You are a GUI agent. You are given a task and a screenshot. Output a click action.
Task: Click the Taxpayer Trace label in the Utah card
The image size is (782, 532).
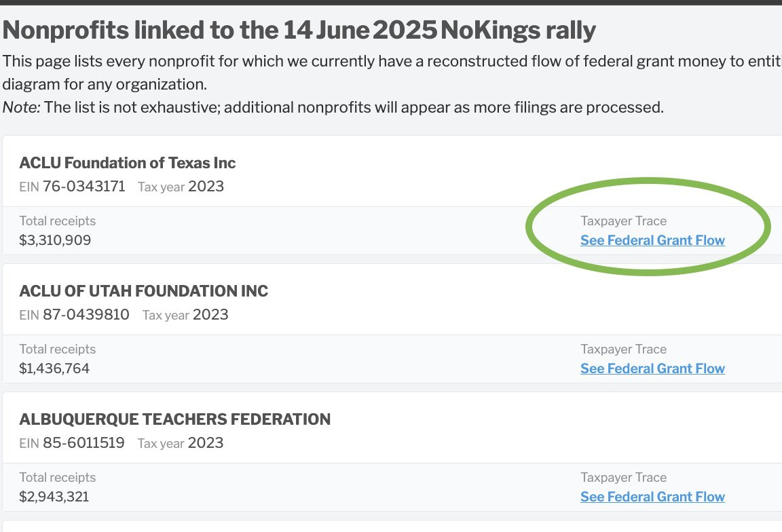[623, 349]
